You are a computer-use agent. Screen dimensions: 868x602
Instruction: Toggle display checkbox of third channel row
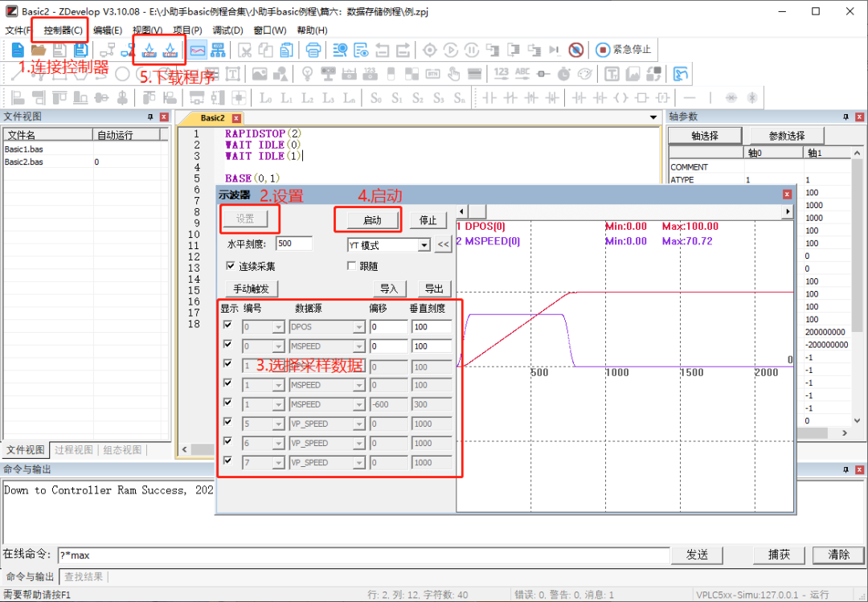pos(227,364)
